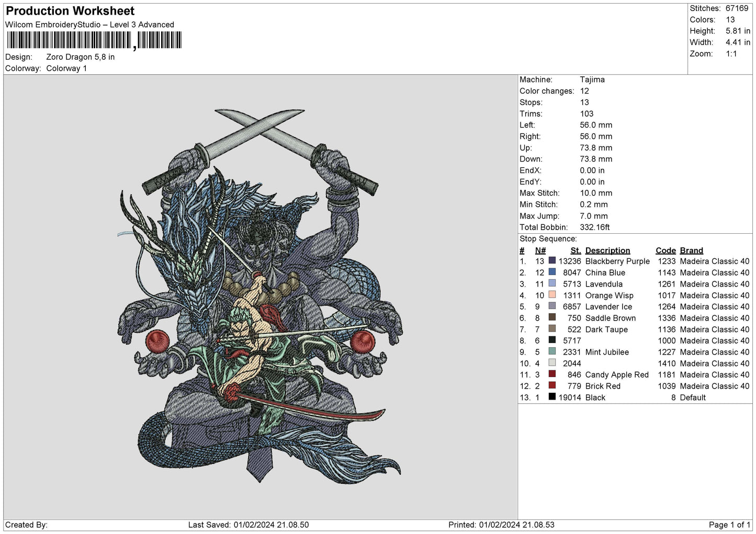Click stitch count "19014" in the Black row
This screenshot has height=534, width=756.
[570, 397]
